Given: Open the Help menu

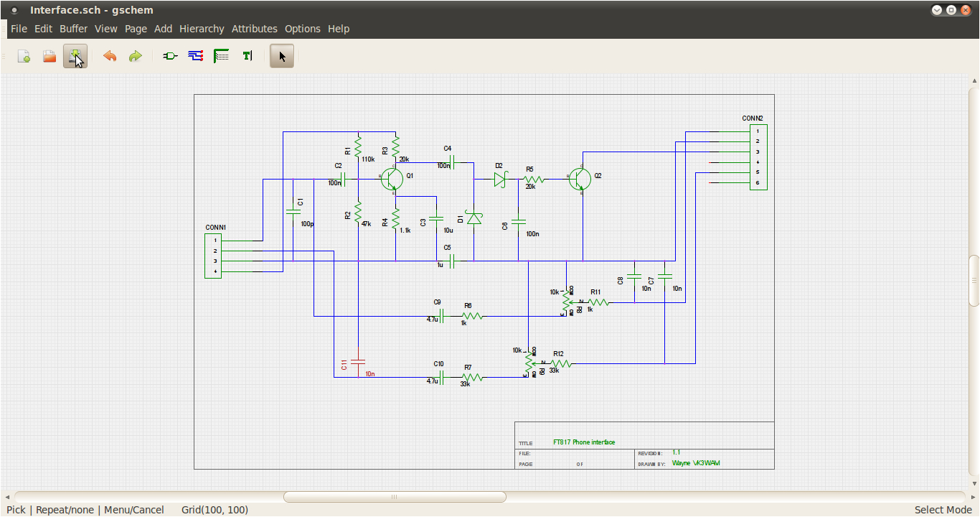Looking at the screenshot, I should click(x=338, y=29).
